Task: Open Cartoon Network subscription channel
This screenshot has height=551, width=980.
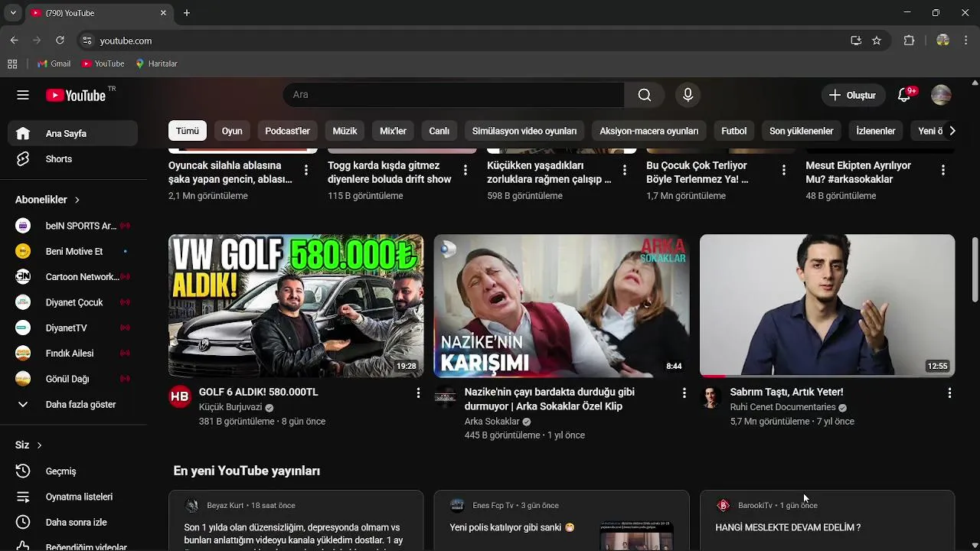Action: click(x=73, y=277)
